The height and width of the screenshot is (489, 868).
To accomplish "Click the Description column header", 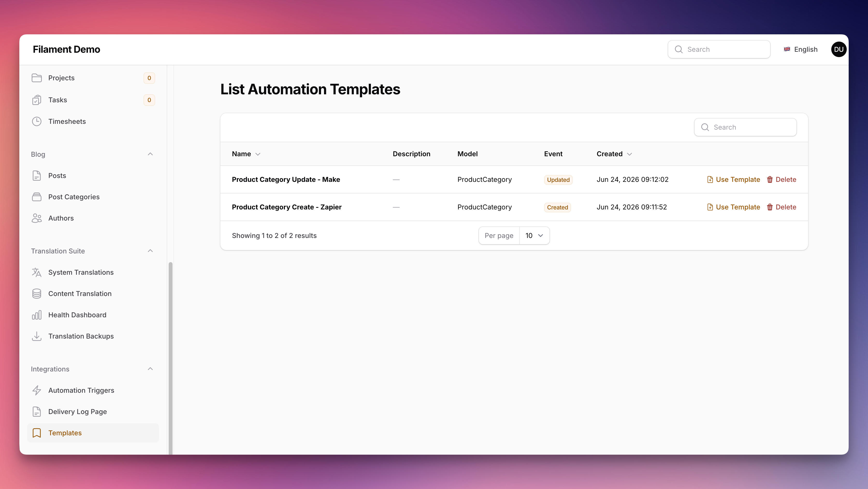I will [x=411, y=154].
